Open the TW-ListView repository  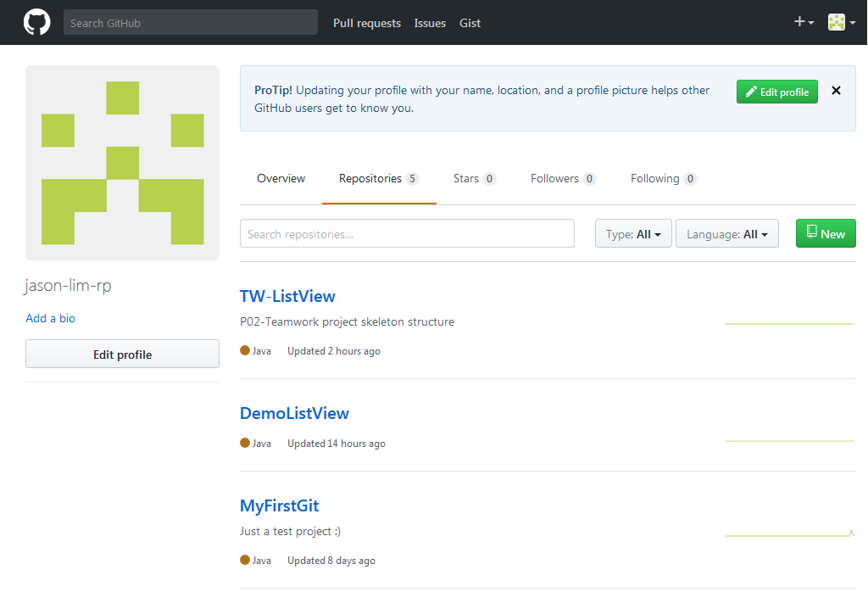click(x=287, y=296)
